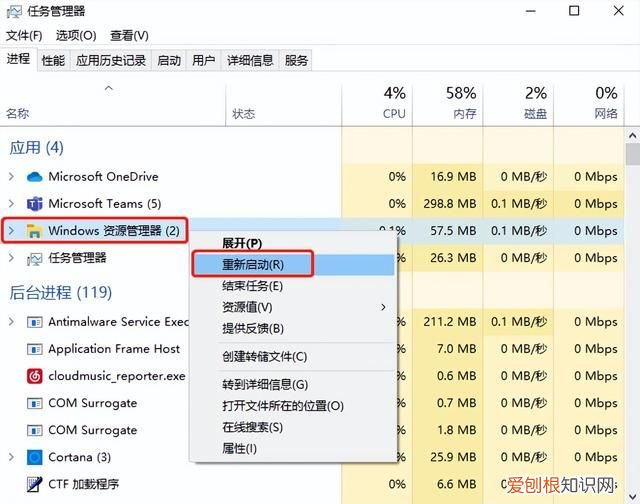Image resolution: width=640 pixels, height=504 pixels.
Task: Click the Application Frame Host icon
Action: point(34,349)
